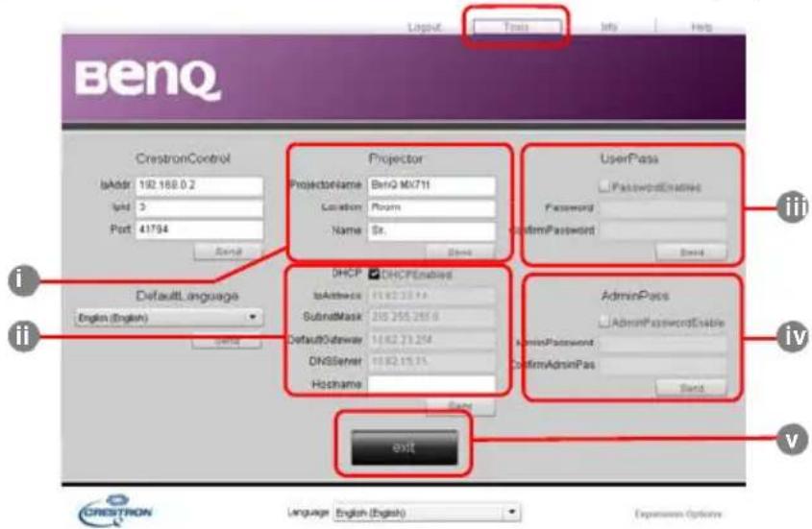This screenshot has width=812, height=529.
Task: Click the SubnetMask field
Action: click(431, 317)
